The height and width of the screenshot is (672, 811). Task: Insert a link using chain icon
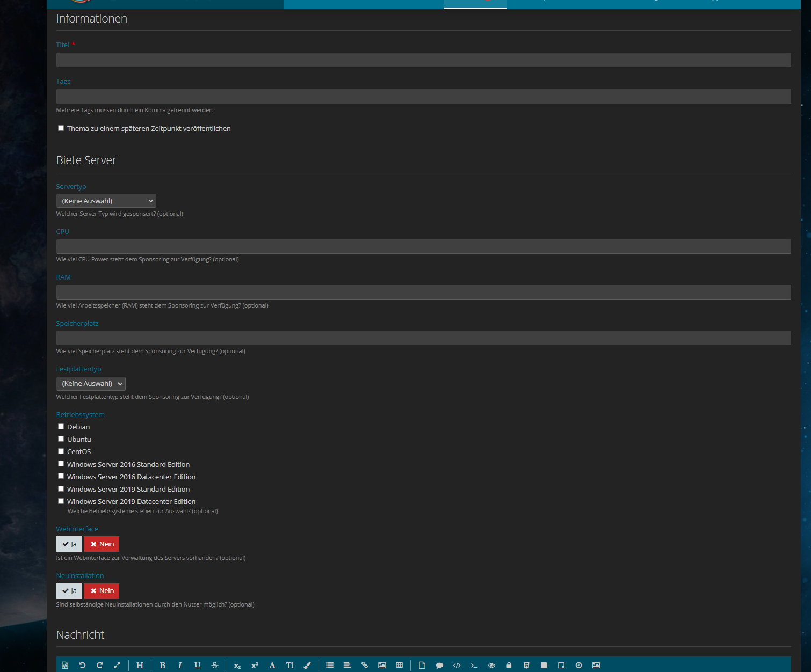(x=365, y=665)
